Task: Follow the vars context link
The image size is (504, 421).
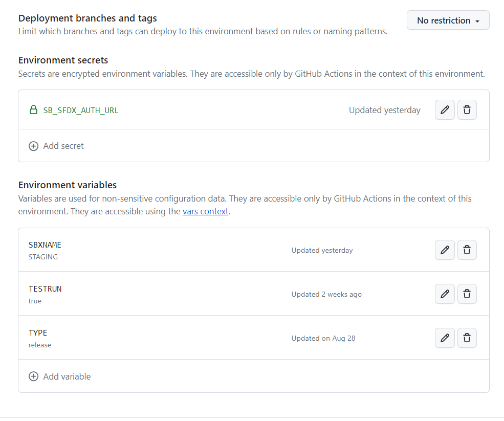Action: coord(205,211)
